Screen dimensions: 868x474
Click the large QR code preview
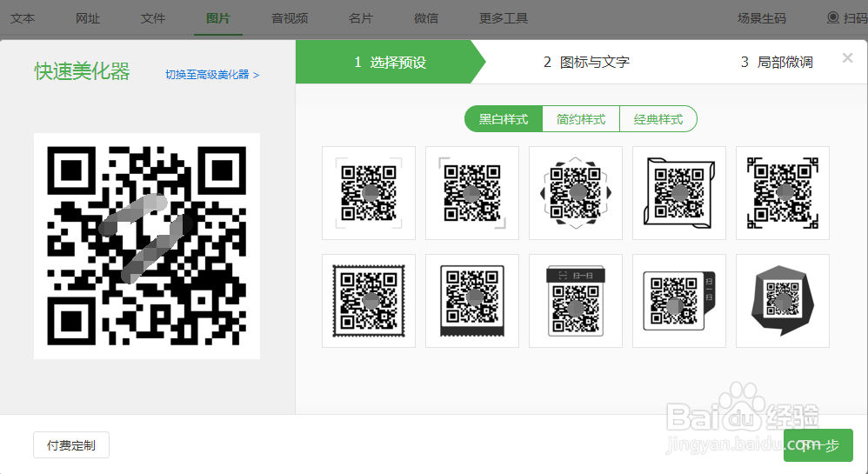[147, 246]
